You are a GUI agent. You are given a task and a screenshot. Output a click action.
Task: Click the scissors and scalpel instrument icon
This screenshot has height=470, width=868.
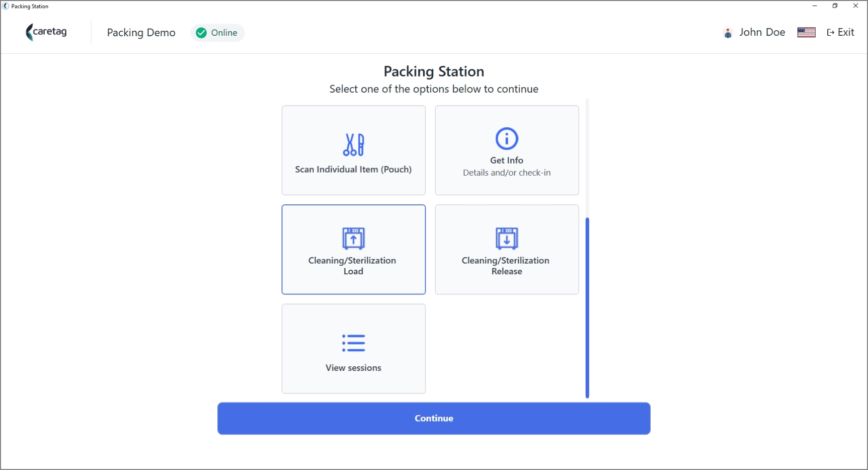(353, 145)
